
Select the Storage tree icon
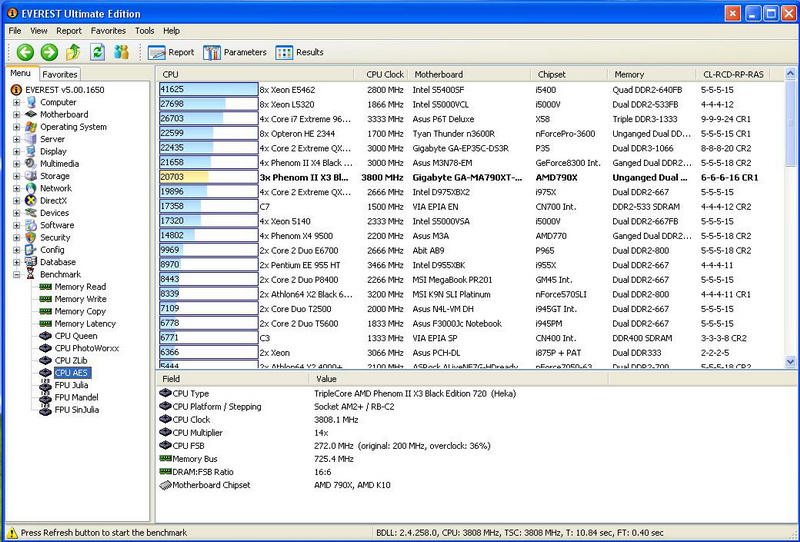(x=31, y=176)
